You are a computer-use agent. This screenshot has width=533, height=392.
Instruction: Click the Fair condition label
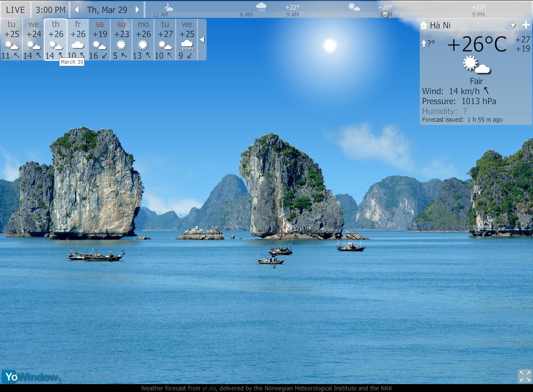pos(476,81)
